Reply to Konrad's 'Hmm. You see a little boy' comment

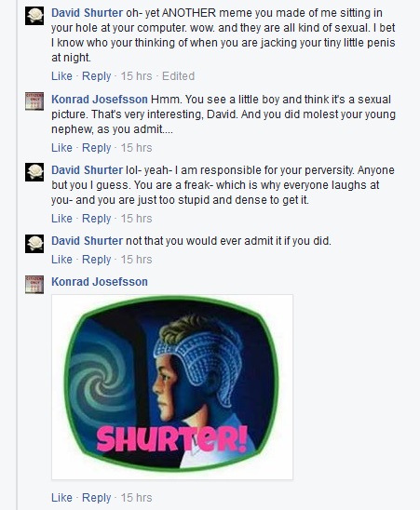96,148
